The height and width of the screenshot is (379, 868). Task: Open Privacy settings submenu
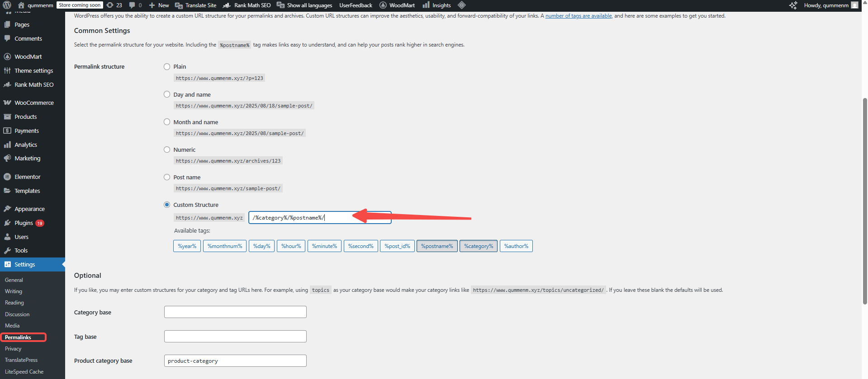point(13,349)
